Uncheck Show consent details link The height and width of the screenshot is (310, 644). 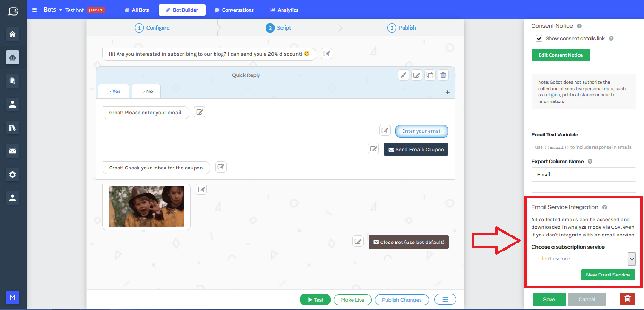coord(539,39)
